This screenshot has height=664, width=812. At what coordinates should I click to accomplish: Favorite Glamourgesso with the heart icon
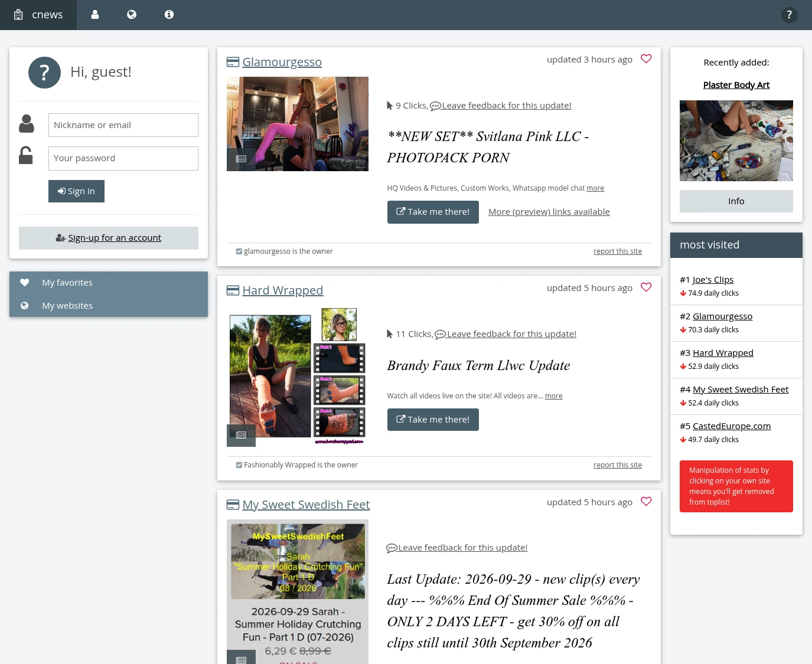(x=646, y=59)
